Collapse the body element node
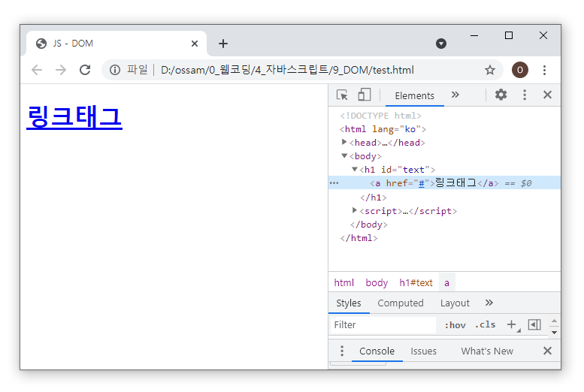Image resolution: width=584 pixels, height=392 pixels. click(344, 155)
